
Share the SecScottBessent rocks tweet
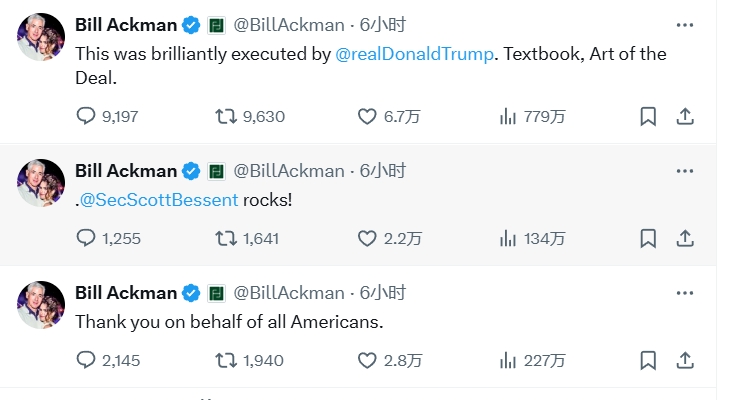[x=685, y=238]
